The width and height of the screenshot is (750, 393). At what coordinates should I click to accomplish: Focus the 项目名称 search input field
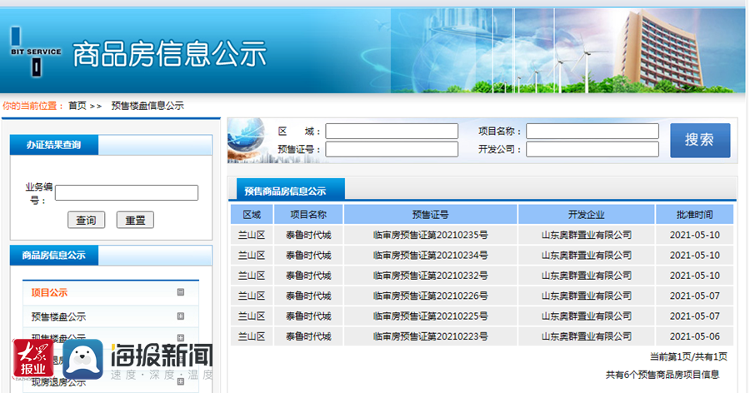592,131
